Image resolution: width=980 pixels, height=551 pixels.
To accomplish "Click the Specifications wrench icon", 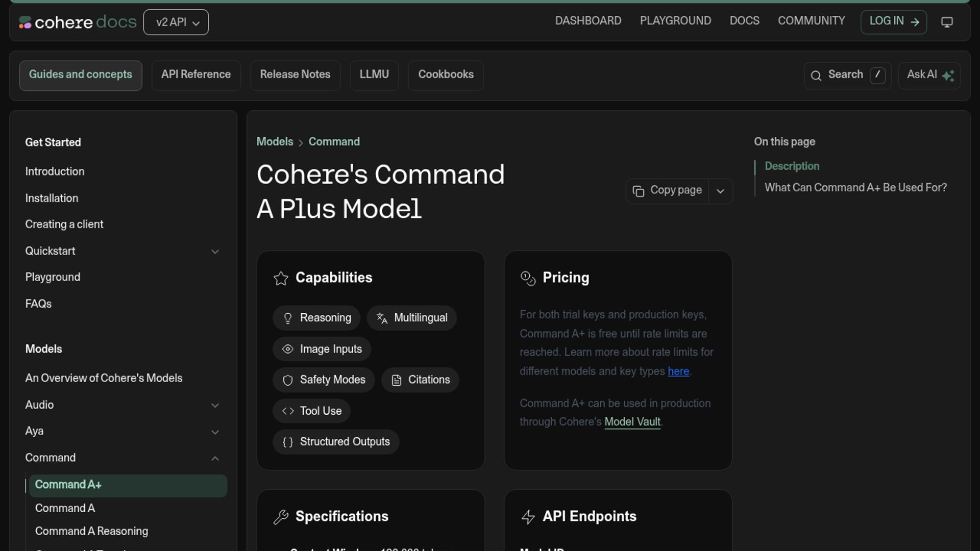I will pos(281,517).
